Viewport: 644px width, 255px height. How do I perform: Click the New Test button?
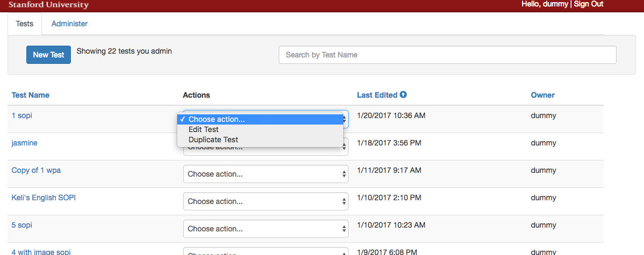click(48, 55)
